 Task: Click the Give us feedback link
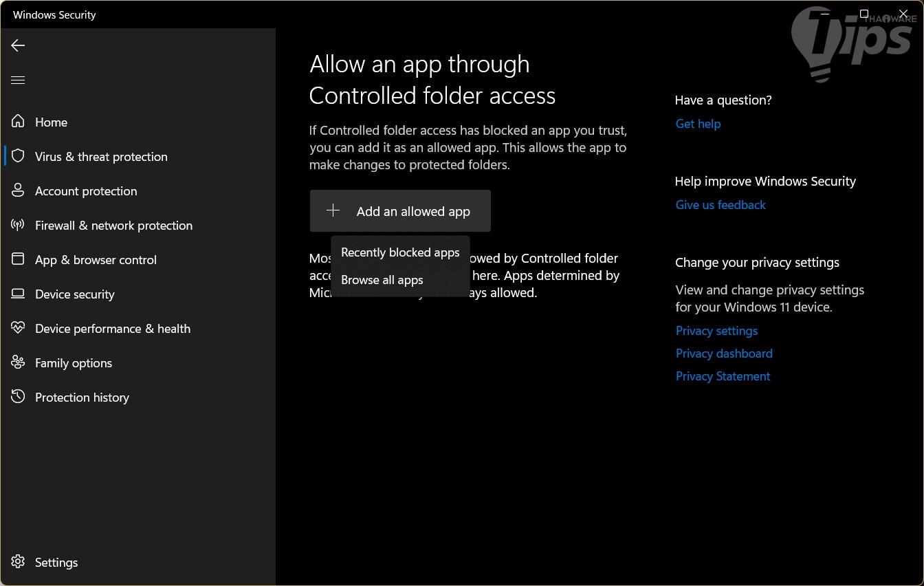720,205
